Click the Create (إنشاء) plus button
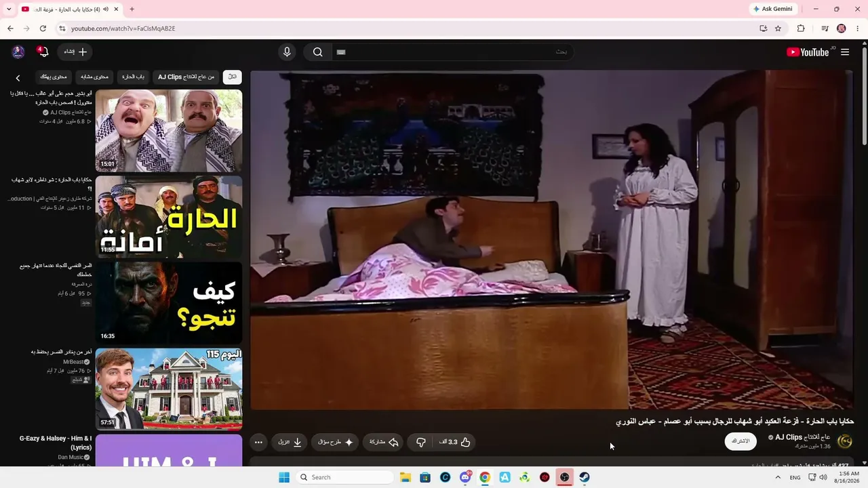 (x=75, y=52)
